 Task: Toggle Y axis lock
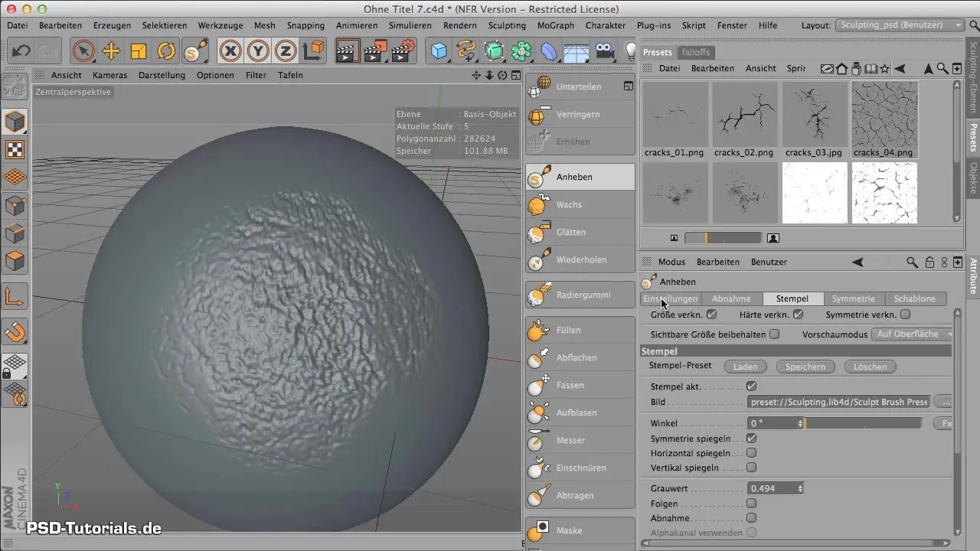(x=258, y=51)
